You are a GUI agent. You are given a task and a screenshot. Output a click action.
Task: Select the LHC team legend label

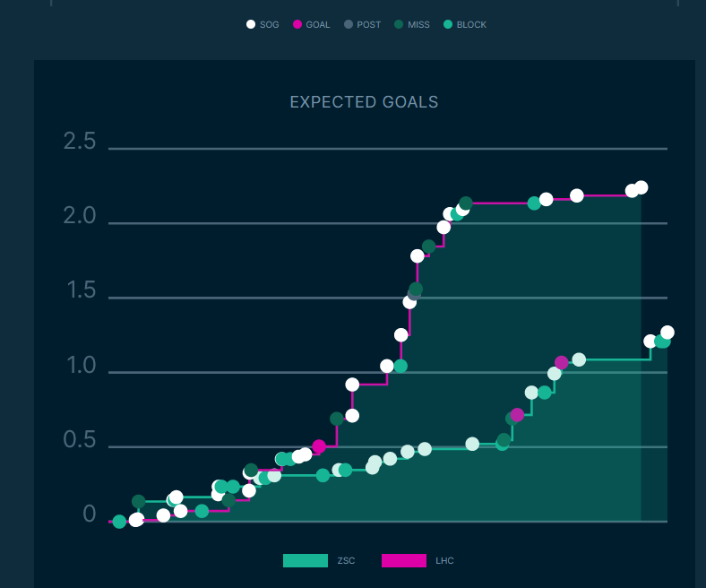point(444,561)
